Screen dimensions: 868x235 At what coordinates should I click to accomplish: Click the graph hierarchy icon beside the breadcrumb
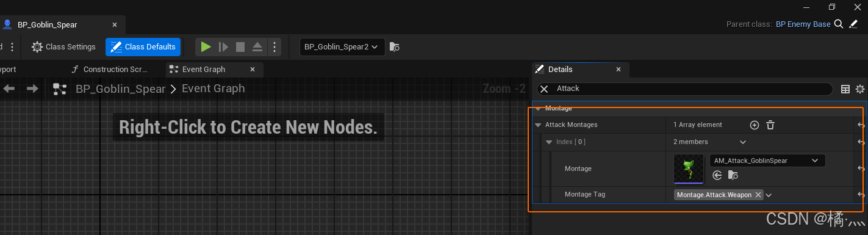click(60, 89)
